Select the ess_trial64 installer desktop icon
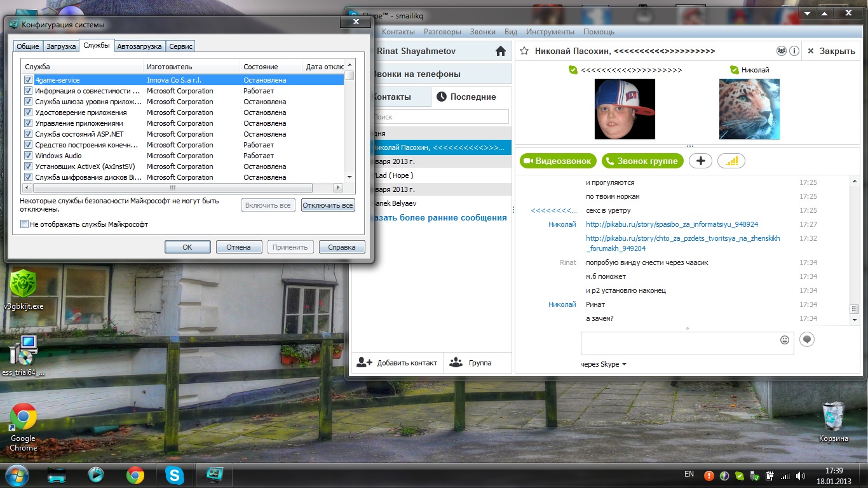This screenshot has height=488, width=868. (24, 356)
